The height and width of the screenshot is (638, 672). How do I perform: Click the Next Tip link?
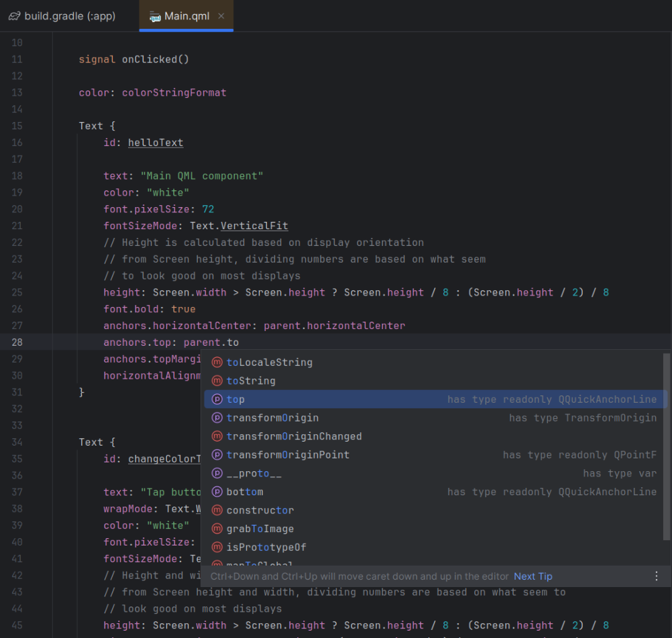(x=533, y=576)
